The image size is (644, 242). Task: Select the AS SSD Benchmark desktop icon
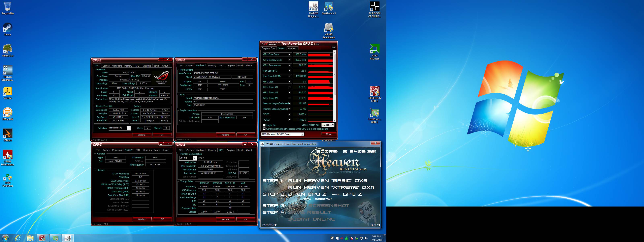(329, 31)
